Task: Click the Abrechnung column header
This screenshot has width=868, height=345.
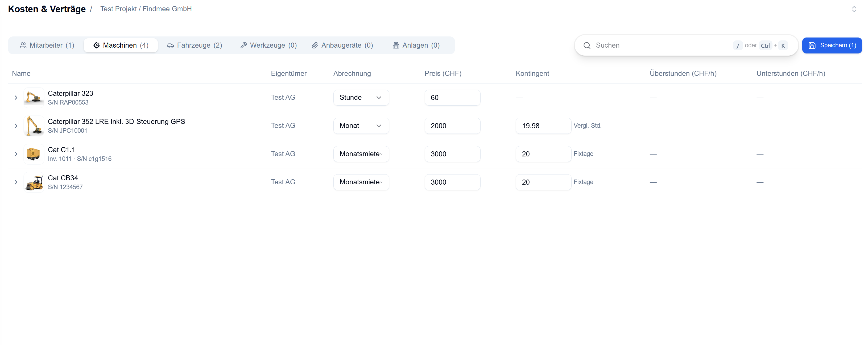Action: point(352,73)
